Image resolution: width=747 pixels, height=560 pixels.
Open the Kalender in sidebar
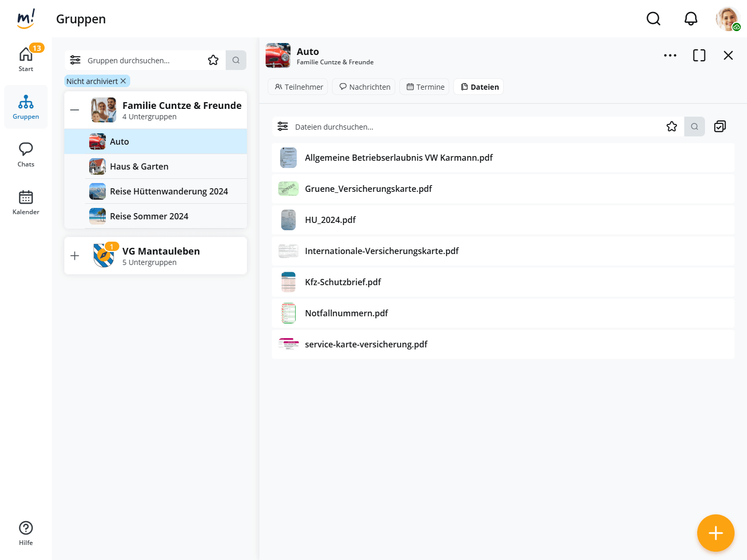pyautogui.click(x=26, y=202)
